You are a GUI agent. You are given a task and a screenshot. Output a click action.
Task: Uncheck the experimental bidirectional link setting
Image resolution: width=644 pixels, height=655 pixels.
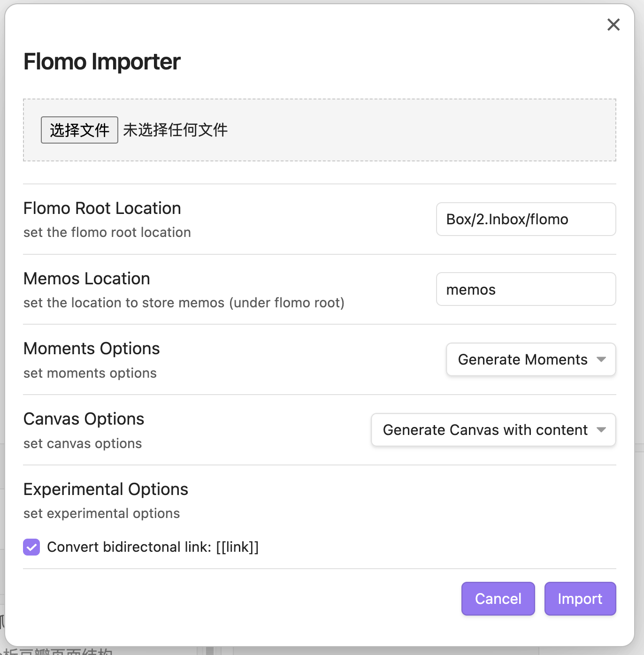(x=31, y=547)
